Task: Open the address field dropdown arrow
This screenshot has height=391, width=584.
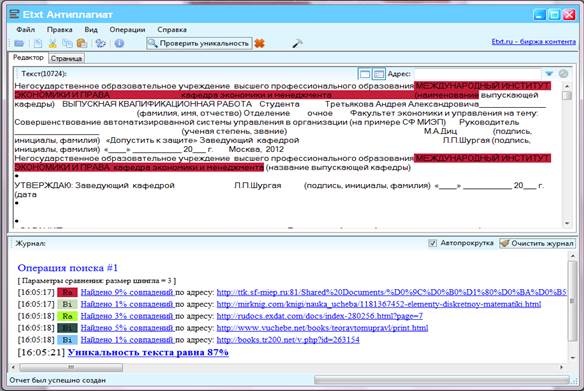Action: [549, 74]
